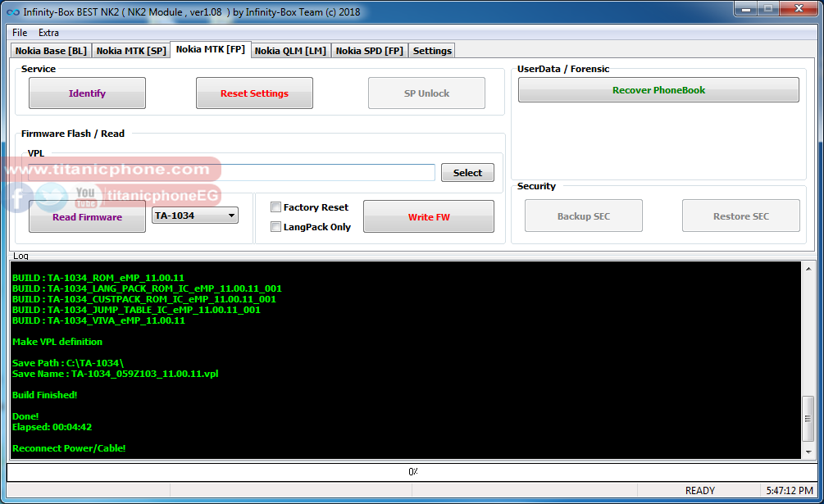Click the Reset Settings button

pyautogui.click(x=254, y=93)
